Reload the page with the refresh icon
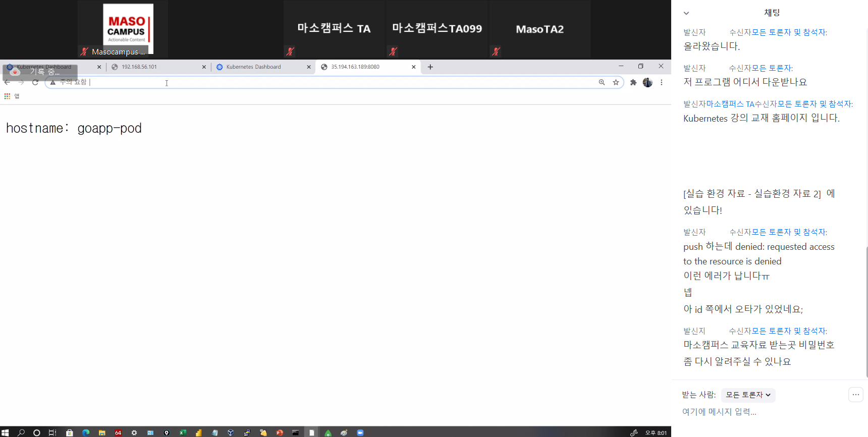 point(35,82)
